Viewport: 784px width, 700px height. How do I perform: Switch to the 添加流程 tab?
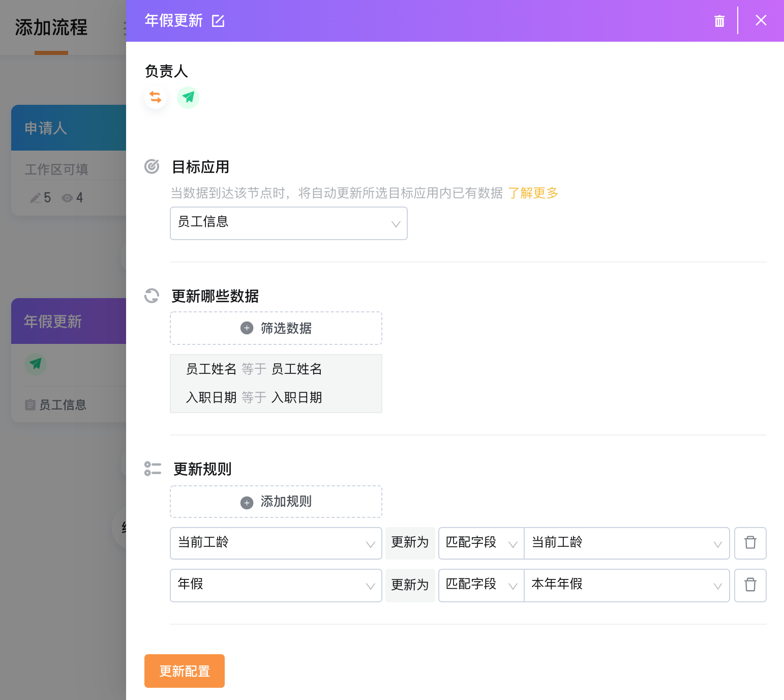[51, 27]
